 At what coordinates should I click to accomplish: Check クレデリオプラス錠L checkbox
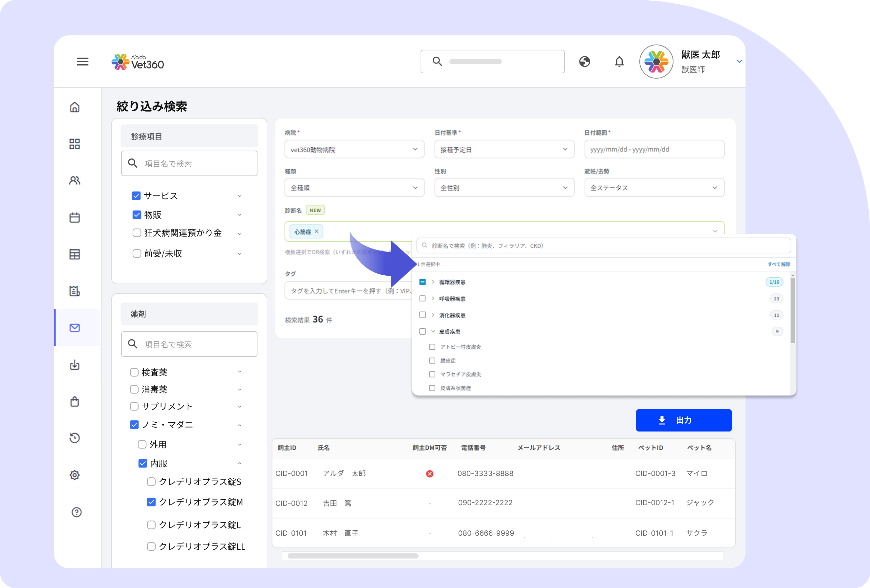pyautogui.click(x=151, y=525)
